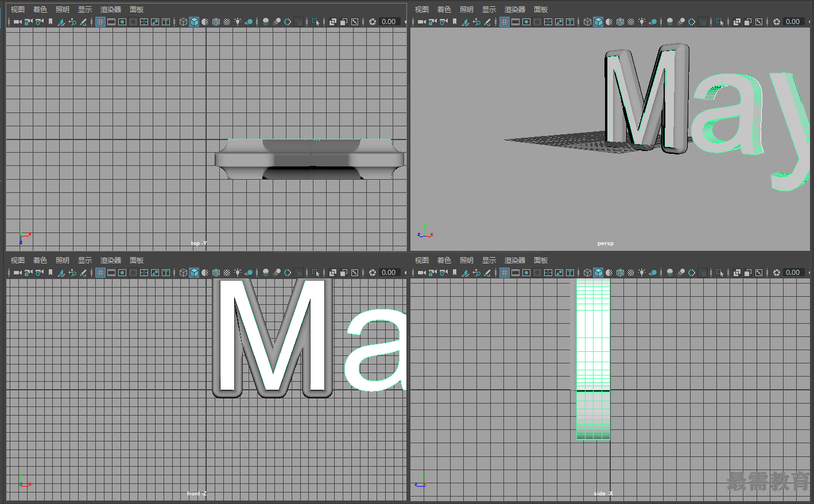Toggle X-ray active components in front panel

click(344, 273)
